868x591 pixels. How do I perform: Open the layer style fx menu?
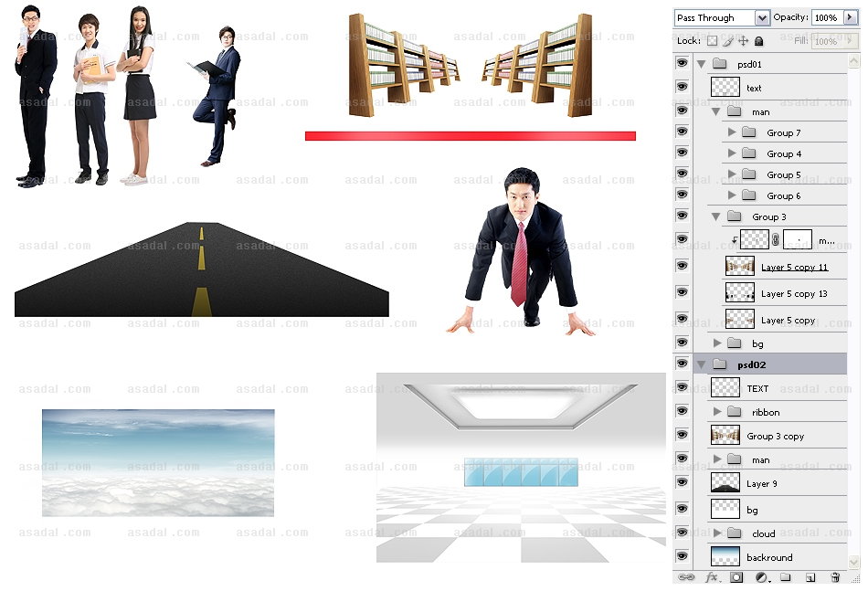click(713, 577)
